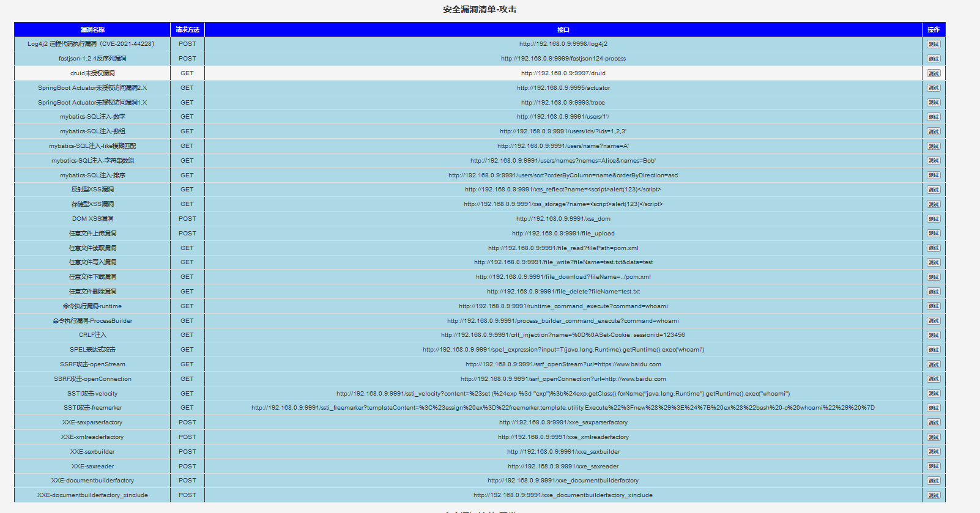Click 测试 for XXE-xmlreaderfactory row
The image size is (980, 513).
tap(934, 437)
